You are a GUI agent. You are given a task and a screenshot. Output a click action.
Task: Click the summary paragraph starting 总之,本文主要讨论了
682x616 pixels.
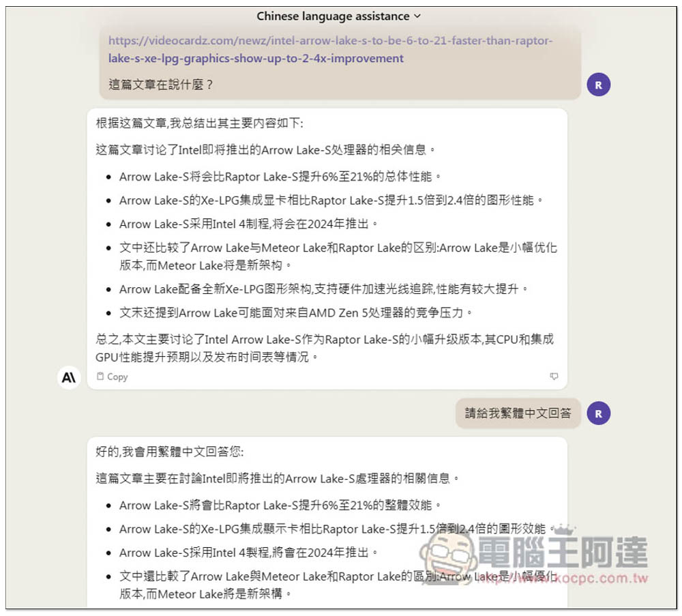click(x=325, y=348)
